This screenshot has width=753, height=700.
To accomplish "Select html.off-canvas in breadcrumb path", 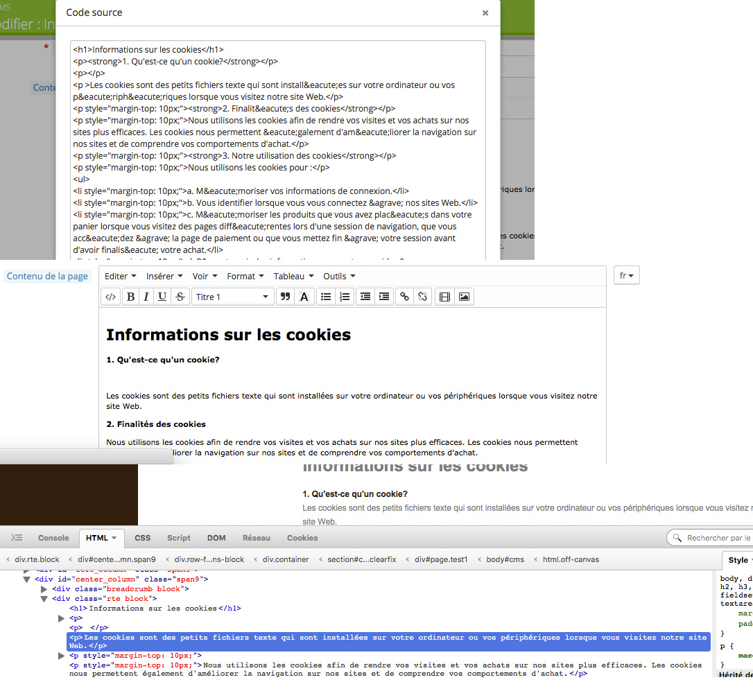I will coord(571,559).
